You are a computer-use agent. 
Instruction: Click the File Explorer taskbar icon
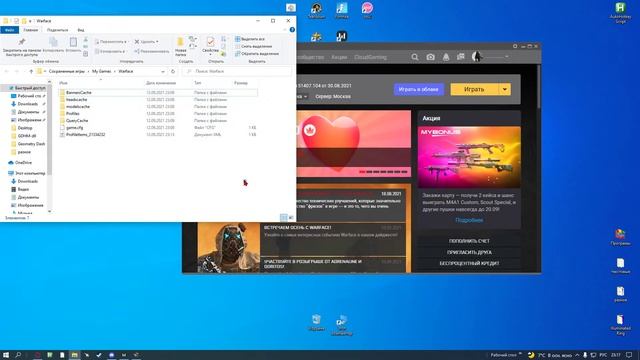tap(74, 355)
